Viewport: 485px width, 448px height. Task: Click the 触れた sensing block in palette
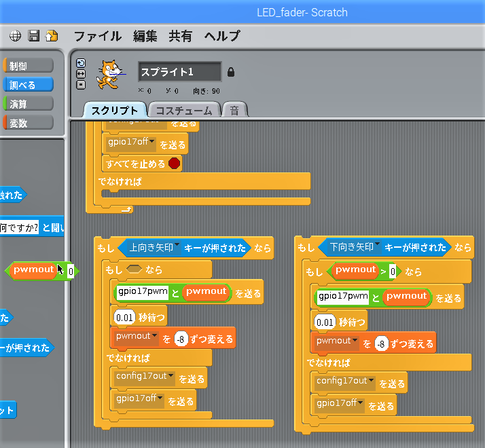(x=14, y=195)
